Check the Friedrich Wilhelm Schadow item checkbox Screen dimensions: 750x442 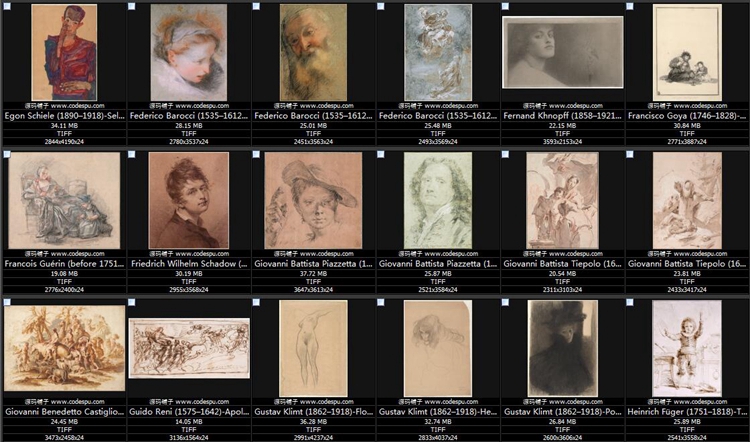[132, 154]
